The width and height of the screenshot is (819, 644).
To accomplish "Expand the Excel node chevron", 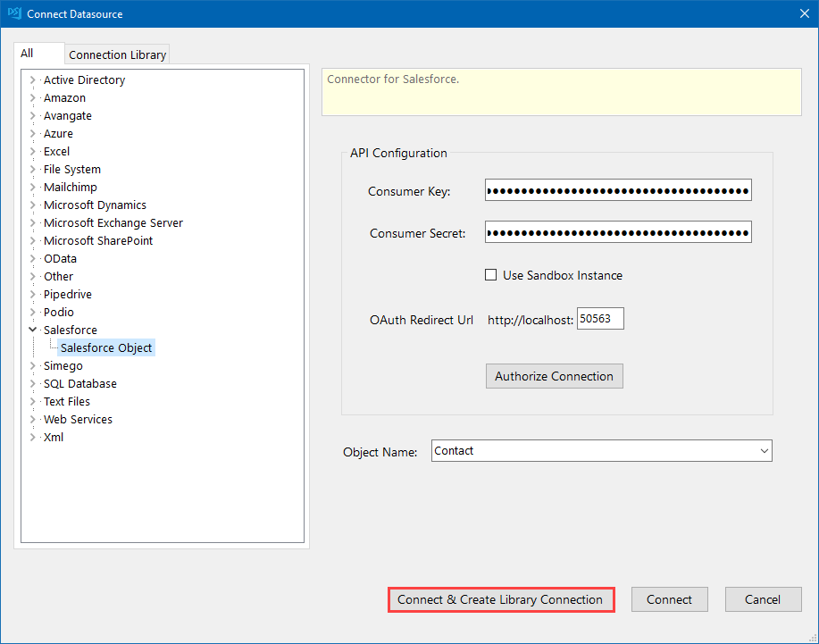I will point(32,151).
